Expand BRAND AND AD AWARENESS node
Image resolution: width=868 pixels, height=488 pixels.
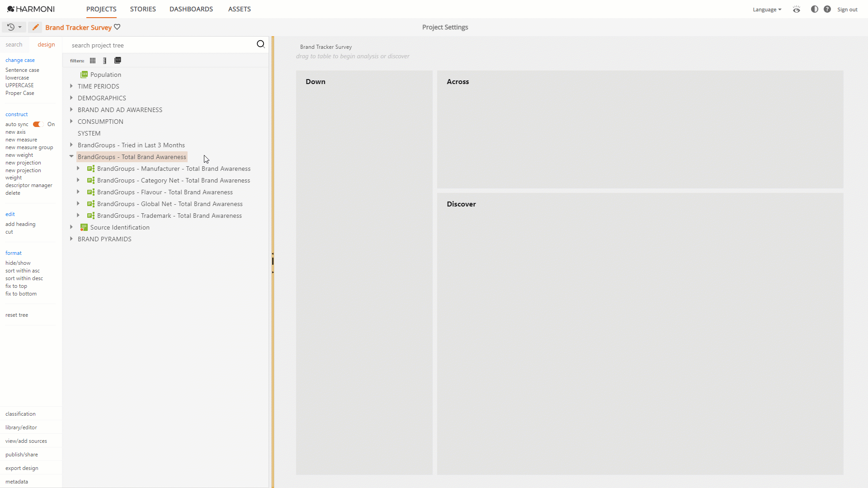[71, 109]
